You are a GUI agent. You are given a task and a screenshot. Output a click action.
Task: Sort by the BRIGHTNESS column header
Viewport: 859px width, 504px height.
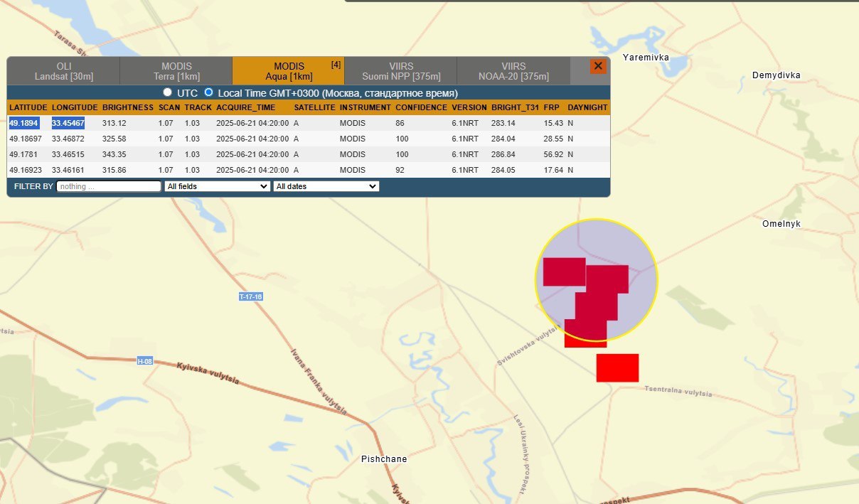coord(127,107)
